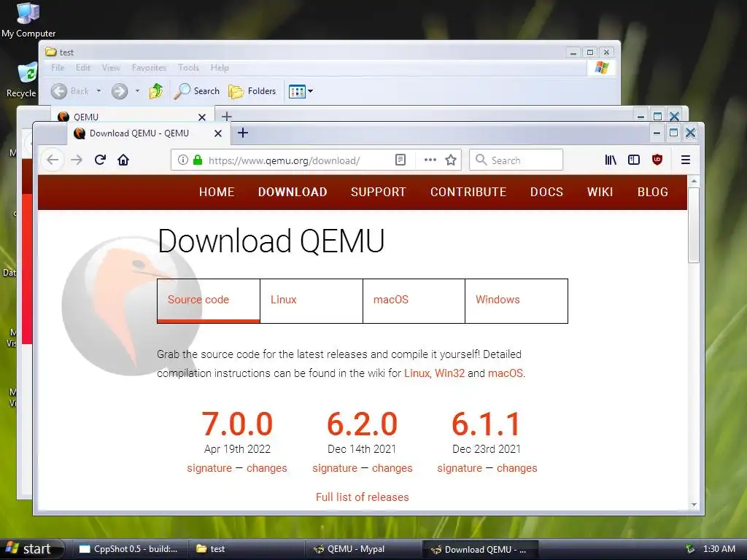Open signature link for 7.0.0
Screen dimensions: 747x560
[x=209, y=468]
